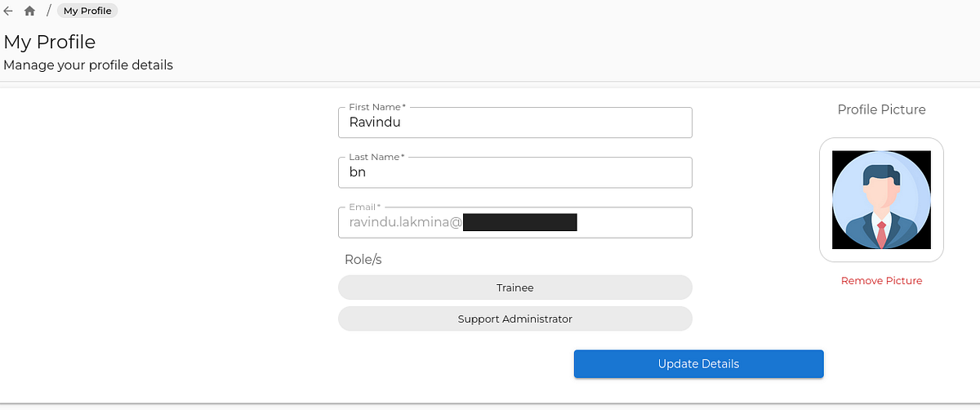Click into the Email field with ravindu.lakmina
Viewport: 980px width, 410px height.
tap(515, 222)
